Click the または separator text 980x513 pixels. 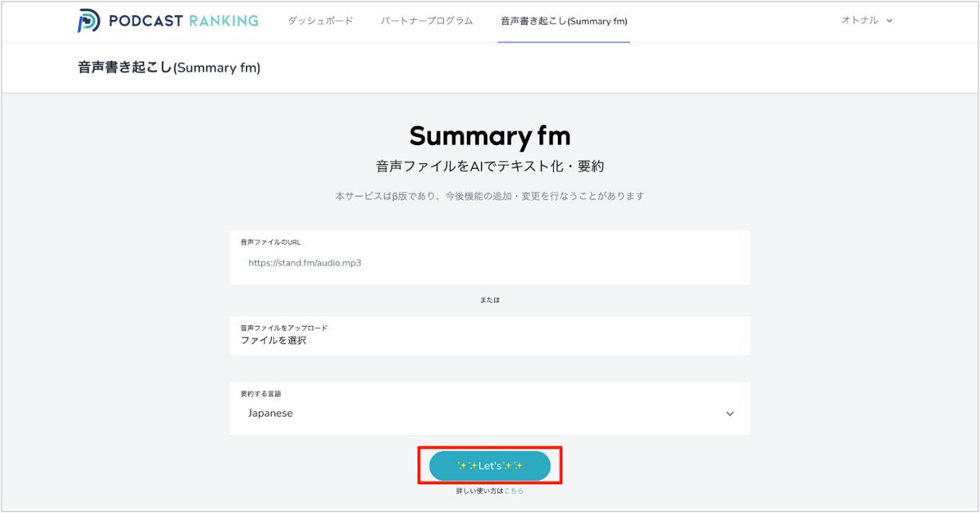[490, 300]
